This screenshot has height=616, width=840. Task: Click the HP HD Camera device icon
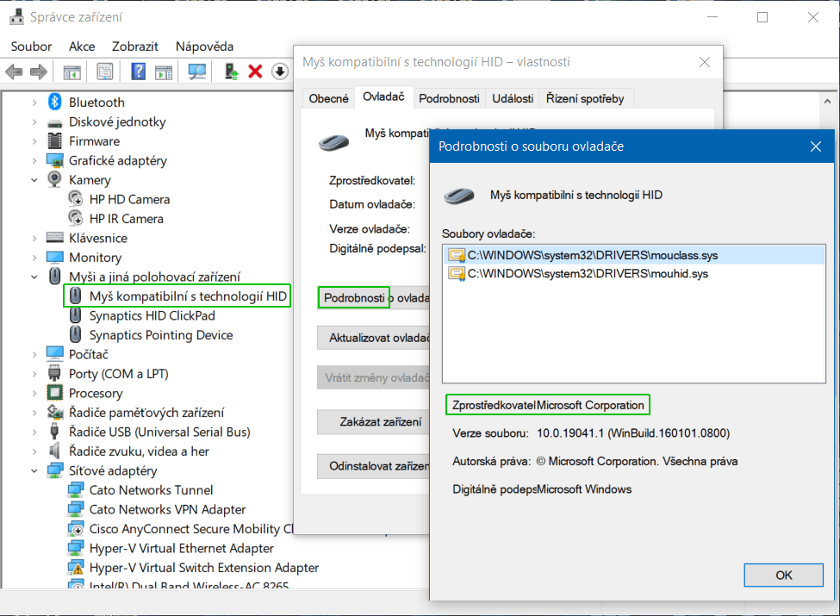coord(76,199)
